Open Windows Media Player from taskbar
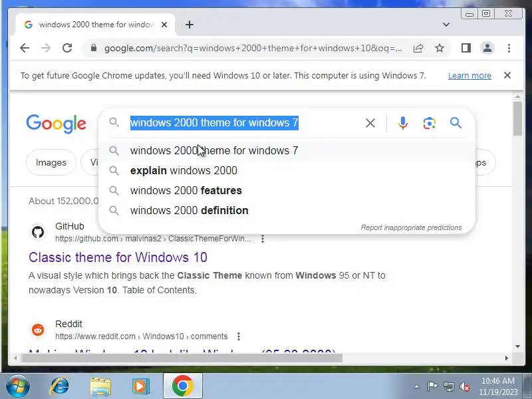The image size is (532, 399). point(141,386)
